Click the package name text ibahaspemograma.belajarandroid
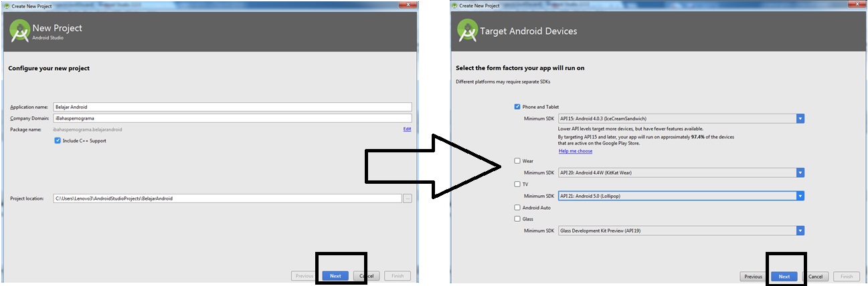The width and height of the screenshot is (868, 286). pyautogui.click(x=88, y=129)
